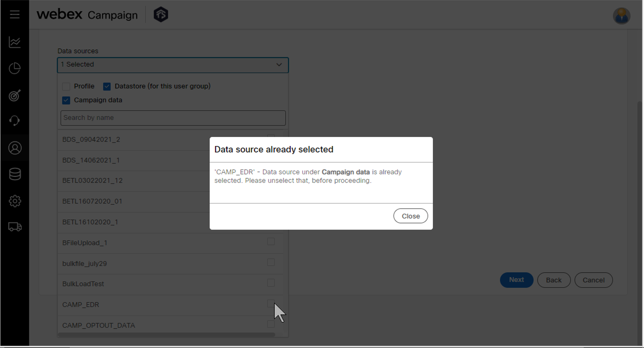The width and height of the screenshot is (644, 348).
Task: Click the page vertical scrollbar
Action: [x=639, y=223]
